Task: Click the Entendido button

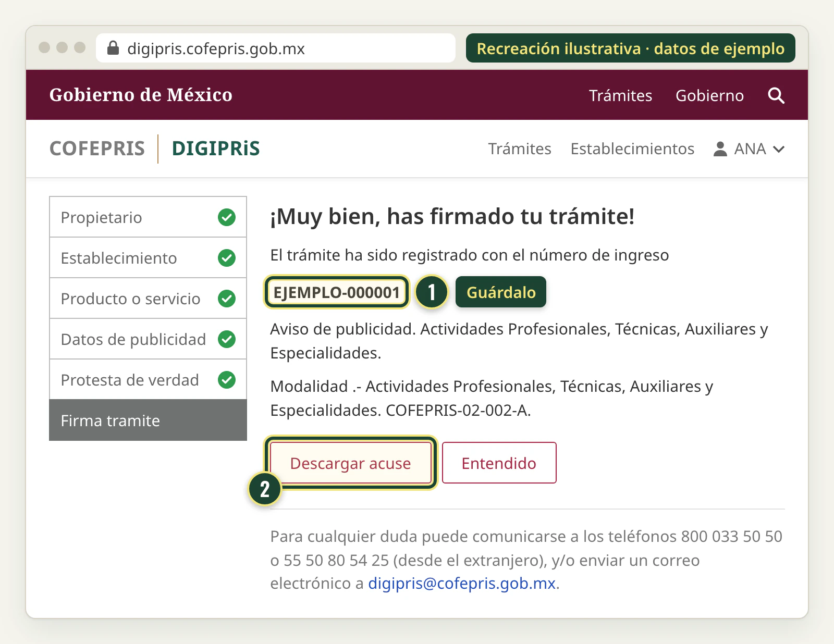Action: pyautogui.click(x=499, y=463)
